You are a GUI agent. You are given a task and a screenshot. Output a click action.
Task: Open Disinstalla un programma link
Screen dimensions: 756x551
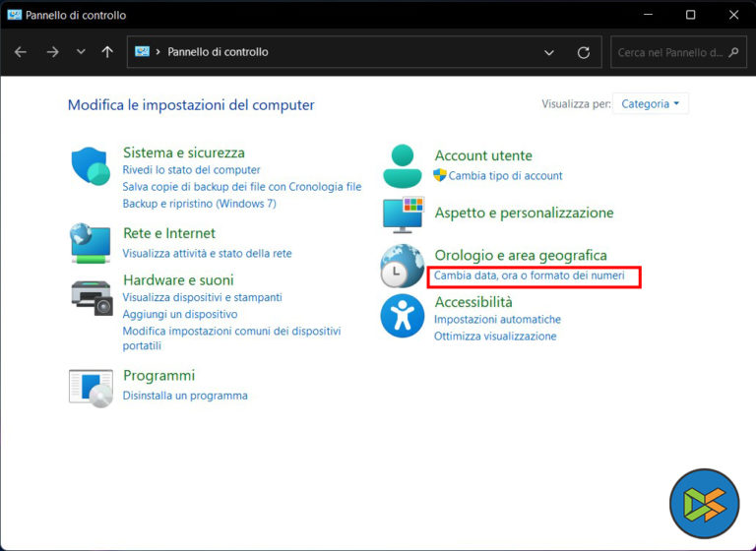(x=185, y=396)
